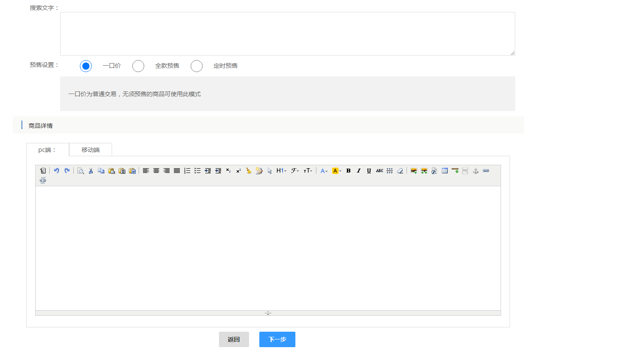
Task: Open the font family dropdown
Action: click(295, 171)
